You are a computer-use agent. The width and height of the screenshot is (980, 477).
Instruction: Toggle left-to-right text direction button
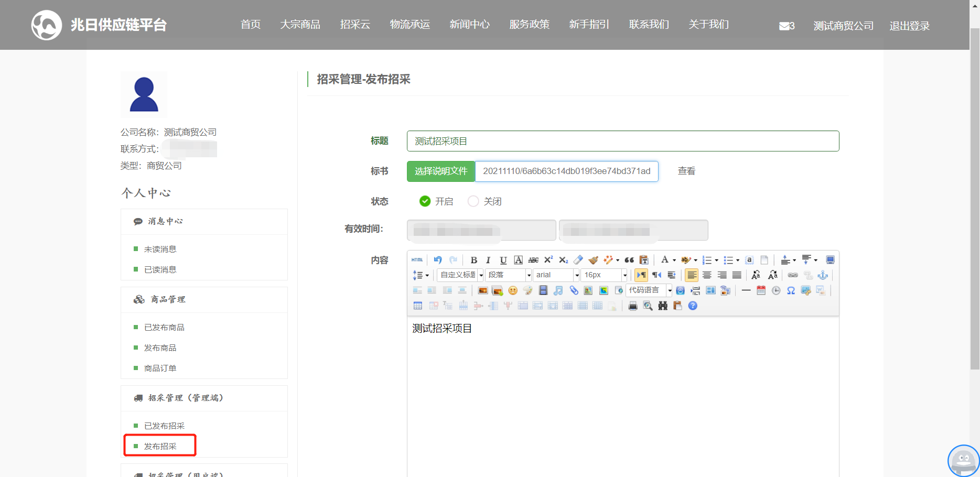coord(641,275)
